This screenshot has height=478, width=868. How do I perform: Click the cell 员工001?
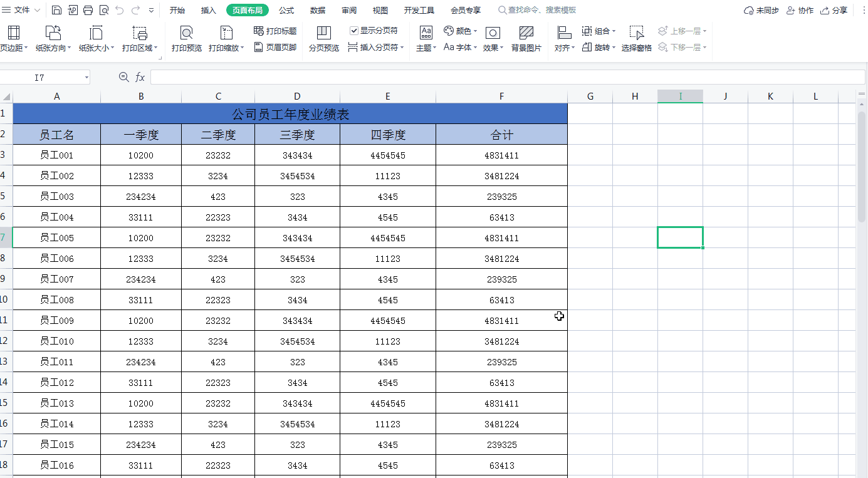[57, 155]
